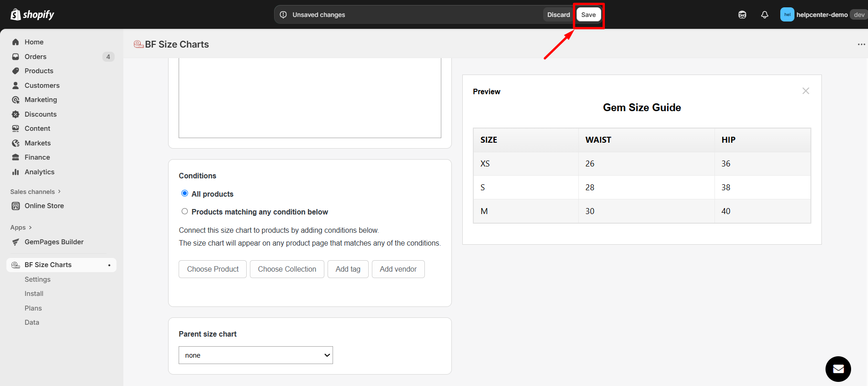Go to the Orders page

36,57
